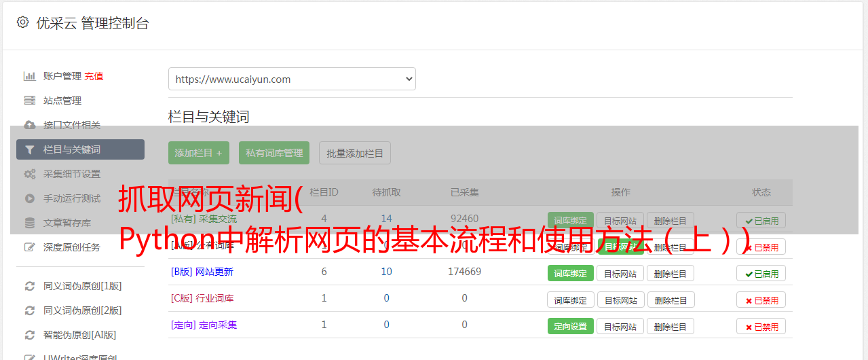Select the 栏目与关键词 sidebar entry
Viewport: 868px width, 360px height.
point(81,149)
